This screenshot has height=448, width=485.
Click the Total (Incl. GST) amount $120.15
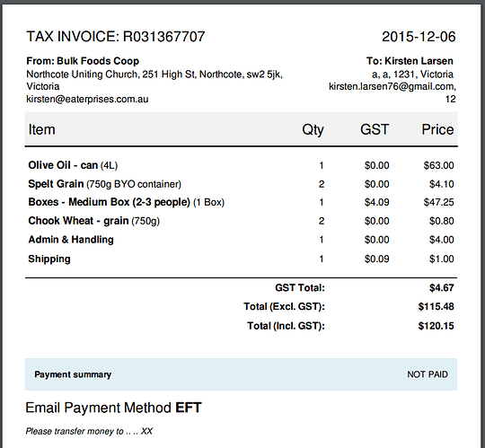[436, 326]
